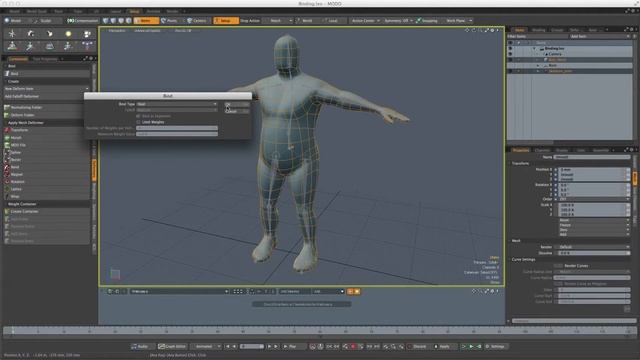The width and height of the screenshot is (640, 360).
Task: Collapse the Binding.lxo scene tree
Action: point(534,49)
